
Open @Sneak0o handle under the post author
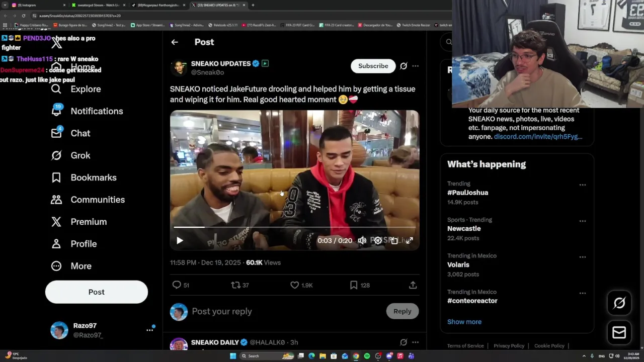tap(207, 72)
